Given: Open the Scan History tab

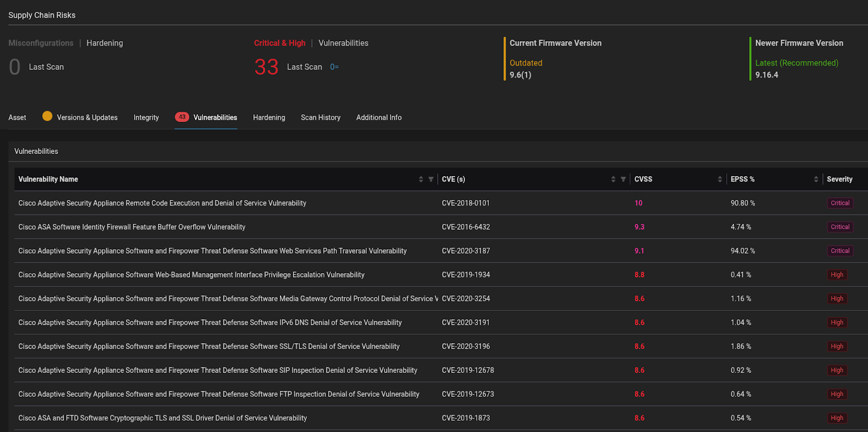Looking at the screenshot, I should pyautogui.click(x=321, y=118).
